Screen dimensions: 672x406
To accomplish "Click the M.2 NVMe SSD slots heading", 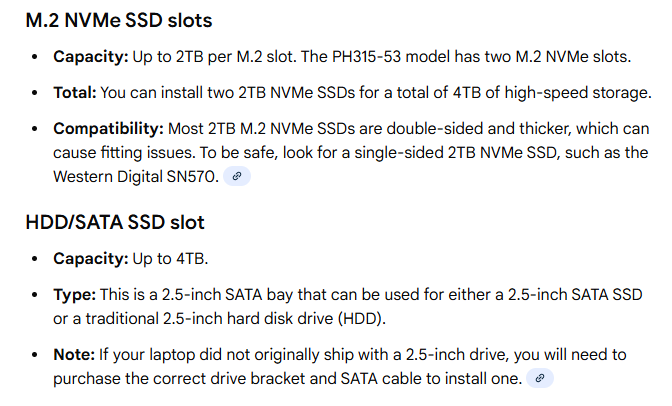I will click(119, 20).
